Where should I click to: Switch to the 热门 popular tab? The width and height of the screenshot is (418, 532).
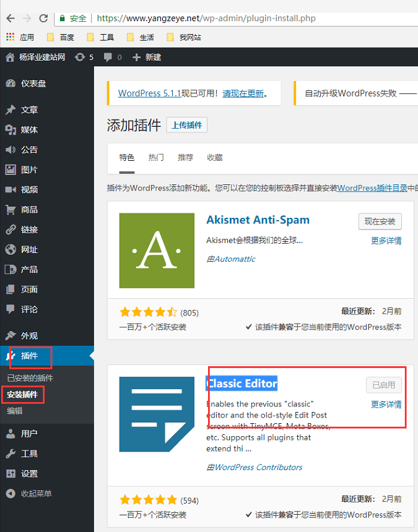pyautogui.click(x=156, y=157)
